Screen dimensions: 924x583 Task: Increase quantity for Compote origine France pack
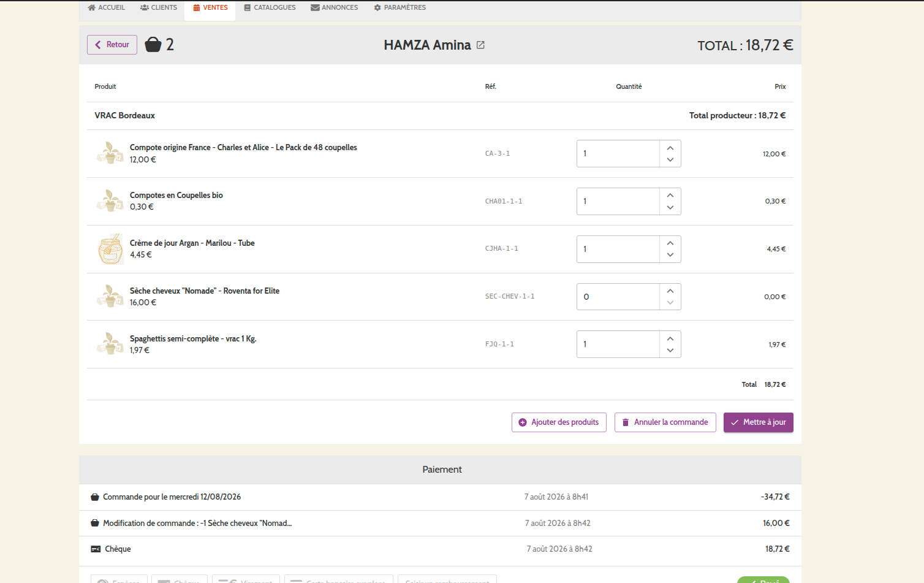(670, 148)
